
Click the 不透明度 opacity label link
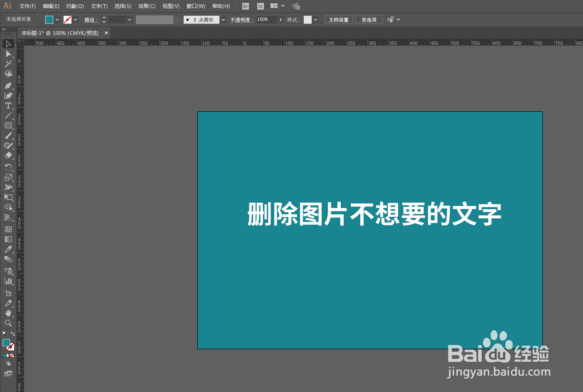tap(242, 20)
